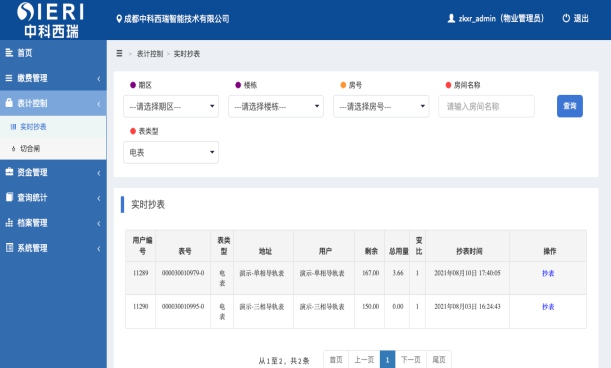Click 尾页 pagination button
This screenshot has width=611, height=368.
click(x=439, y=359)
